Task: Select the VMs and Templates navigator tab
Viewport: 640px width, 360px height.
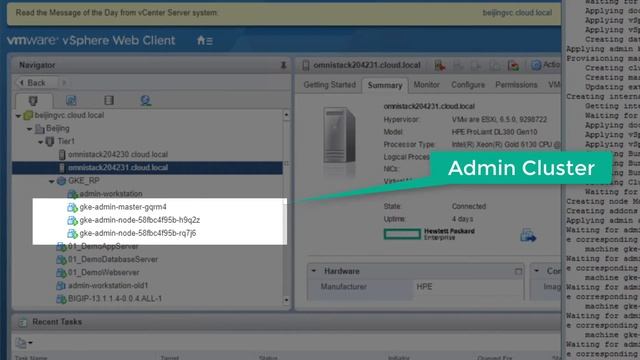Action: click(x=71, y=100)
